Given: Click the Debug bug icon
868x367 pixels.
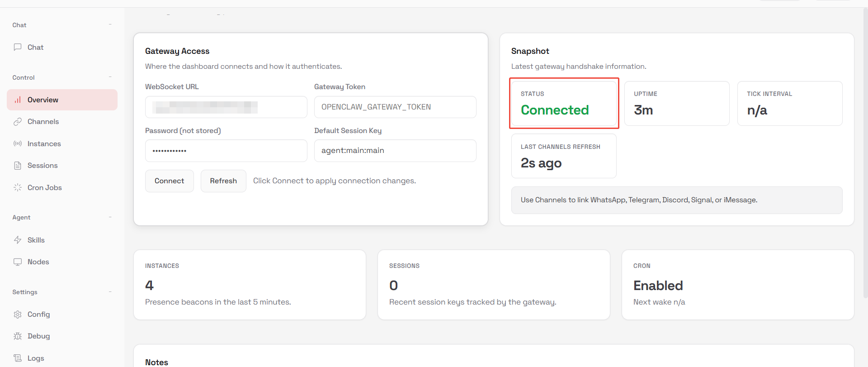Looking at the screenshot, I should tap(18, 336).
